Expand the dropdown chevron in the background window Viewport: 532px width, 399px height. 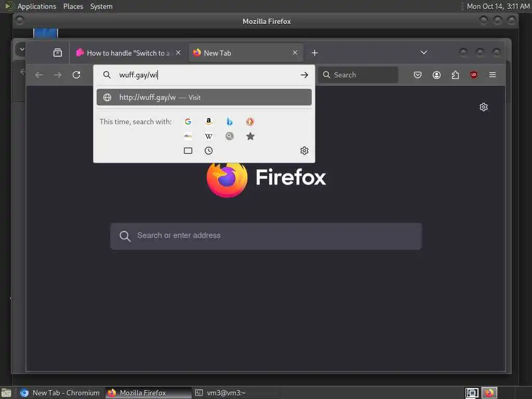point(22,49)
